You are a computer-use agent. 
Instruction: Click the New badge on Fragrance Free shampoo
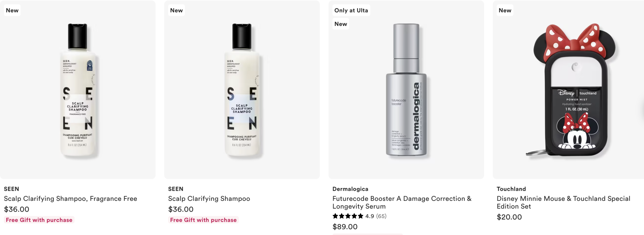coord(12,10)
